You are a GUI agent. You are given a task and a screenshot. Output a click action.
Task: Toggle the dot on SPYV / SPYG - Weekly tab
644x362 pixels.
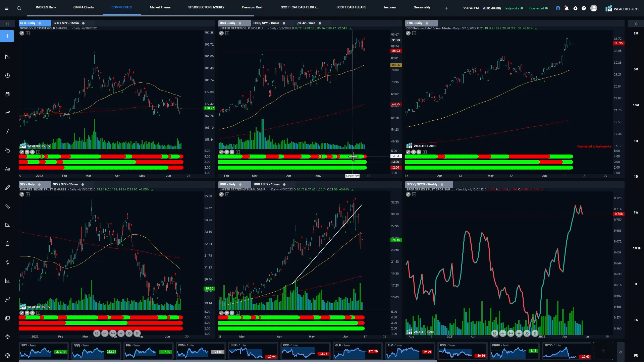[x=442, y=184]
